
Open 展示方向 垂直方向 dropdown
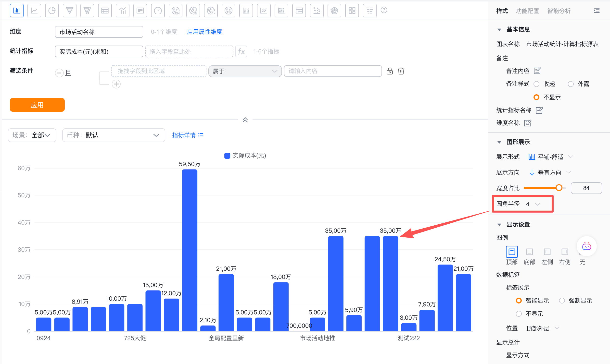click(550, 173)
